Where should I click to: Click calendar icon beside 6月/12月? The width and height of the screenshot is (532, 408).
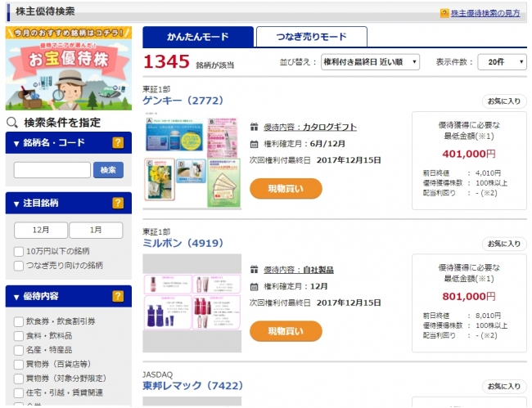pyautogui.click(x=254, y=144)
